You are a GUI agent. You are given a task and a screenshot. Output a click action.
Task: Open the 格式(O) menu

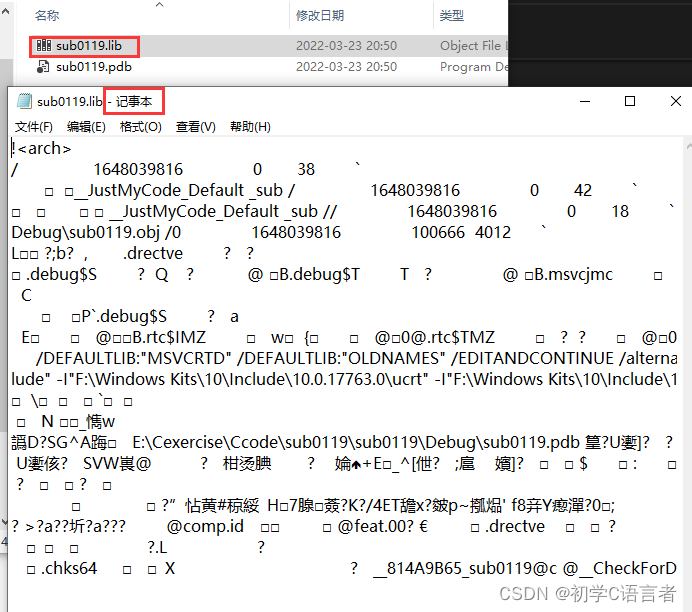pyautogui.click(x=140, y=127)
